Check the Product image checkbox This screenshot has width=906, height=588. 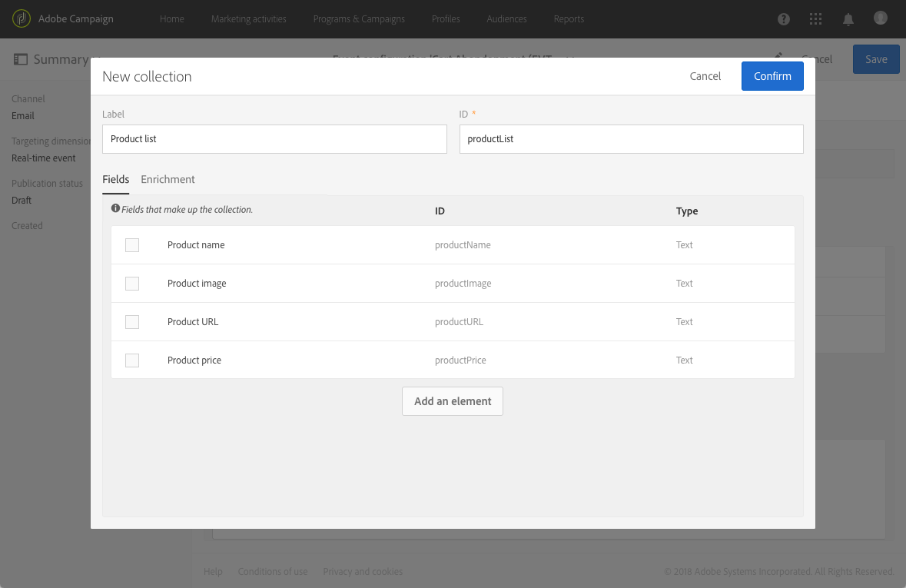132,284
